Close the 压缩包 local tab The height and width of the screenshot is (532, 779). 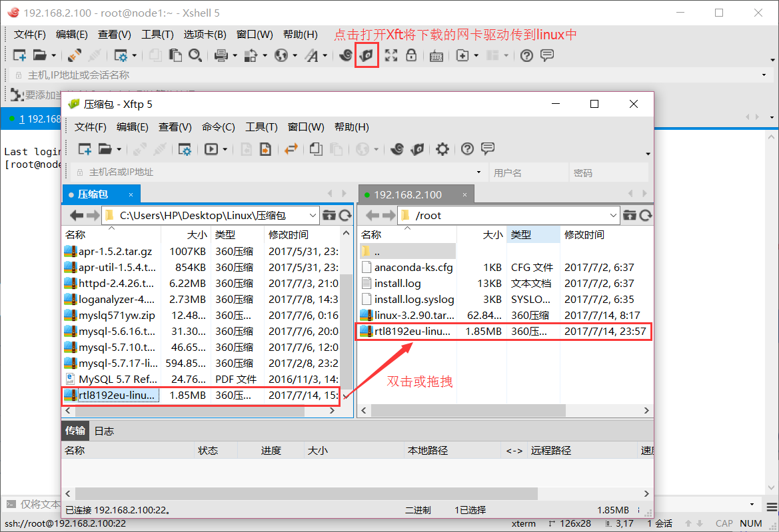[x=131, y=194]
